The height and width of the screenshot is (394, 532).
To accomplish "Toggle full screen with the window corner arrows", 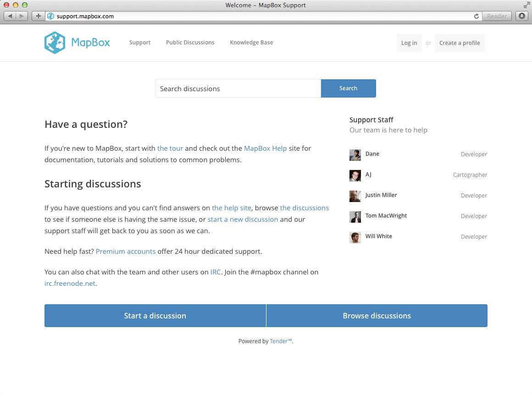I will pyautogui.click(x=526, y=5).
